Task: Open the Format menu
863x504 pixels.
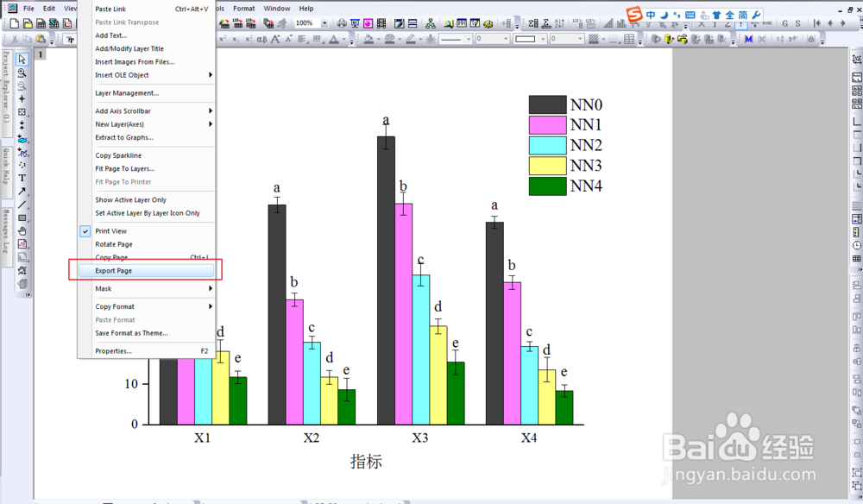Action: tap(244, 9)
